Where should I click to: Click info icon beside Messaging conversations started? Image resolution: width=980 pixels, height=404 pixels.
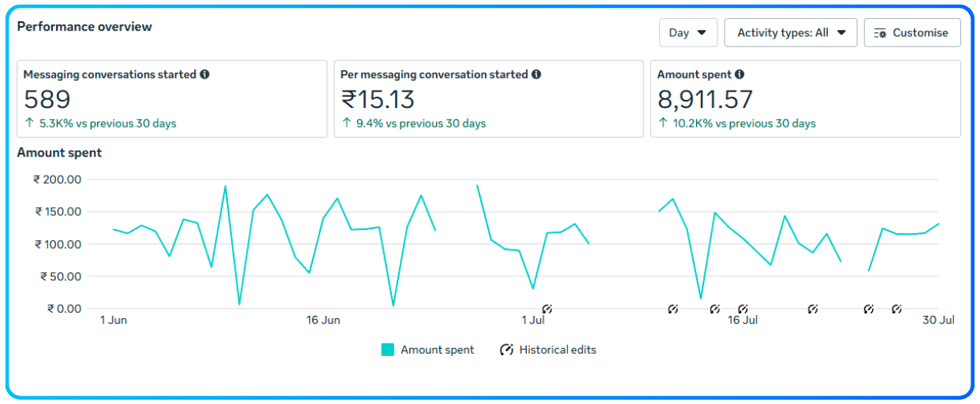205,75
